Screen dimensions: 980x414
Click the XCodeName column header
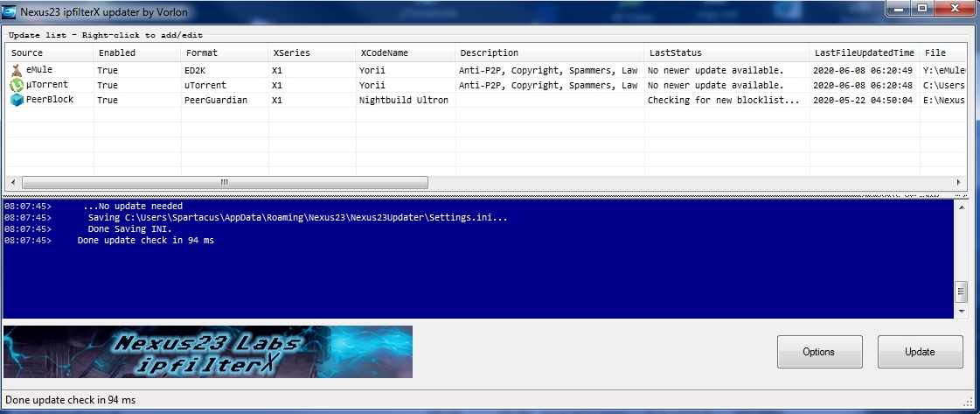pyautogui.click(x=406, y=53)
